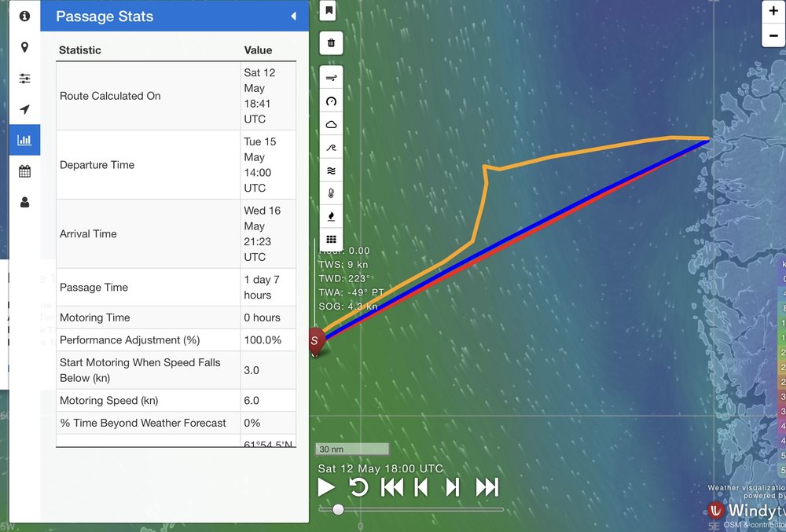Click the bookmark button on the map

pyautogui.click(x=329, y=10)
